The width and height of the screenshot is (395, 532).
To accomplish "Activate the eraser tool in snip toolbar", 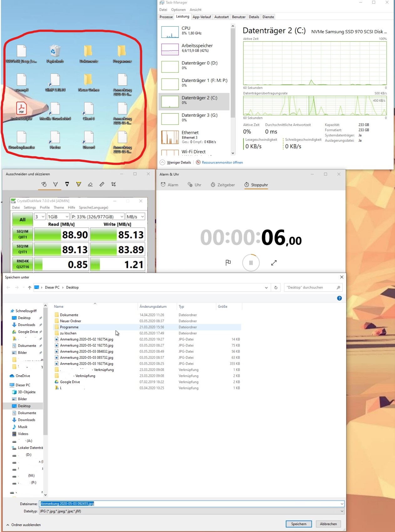I will coord(90,185).
